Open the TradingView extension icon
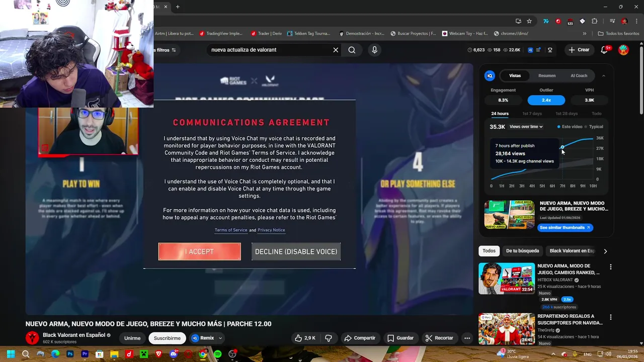Image resolution: width=644 pixels, height=362 pixels. coord(546,21)
